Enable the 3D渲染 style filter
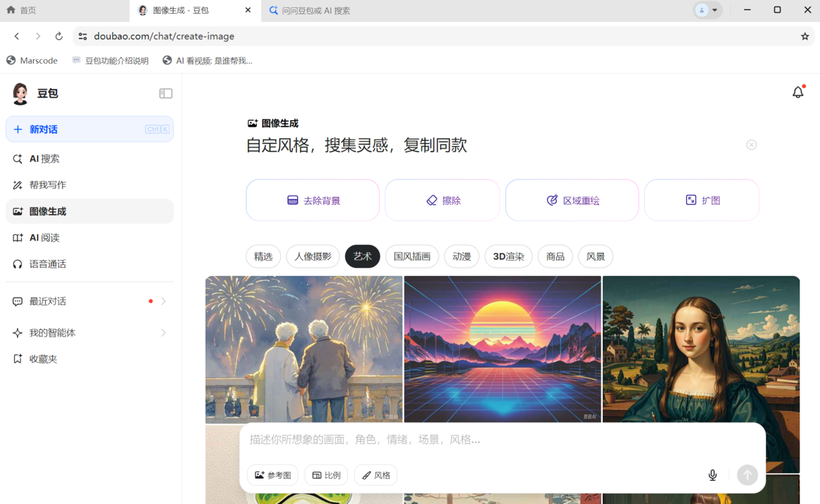This screenshot has width=820, height=504. click(x=508, y=256)
